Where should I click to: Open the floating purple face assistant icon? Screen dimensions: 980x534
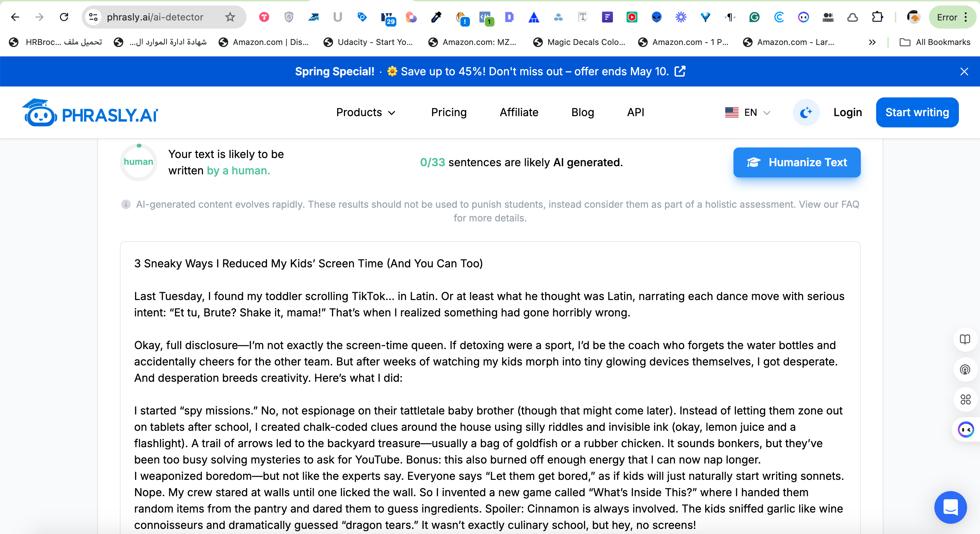(x=966, y=430)
